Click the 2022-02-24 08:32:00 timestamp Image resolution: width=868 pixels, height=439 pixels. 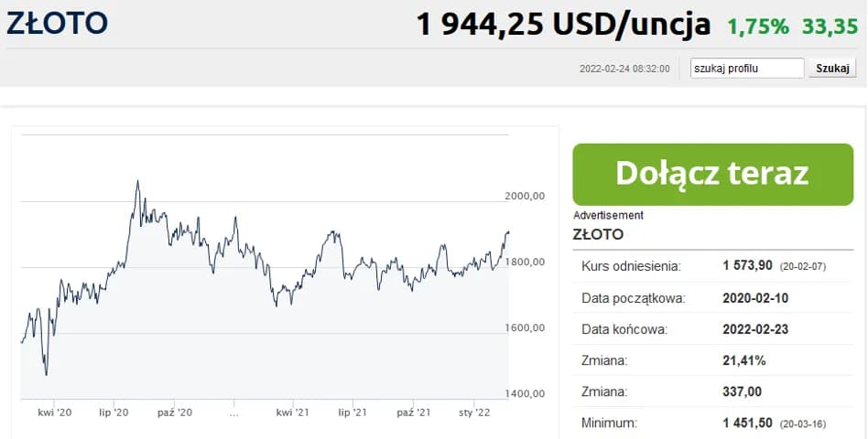click(x=624, y=69)
